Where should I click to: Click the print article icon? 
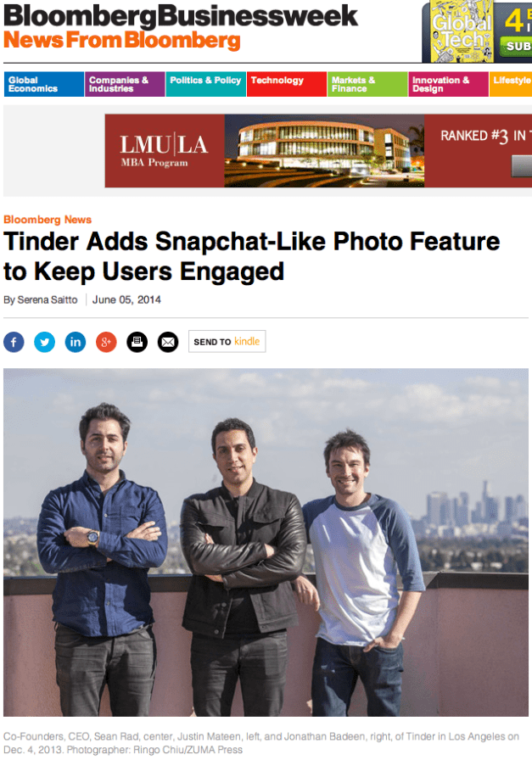coord(137,342)
